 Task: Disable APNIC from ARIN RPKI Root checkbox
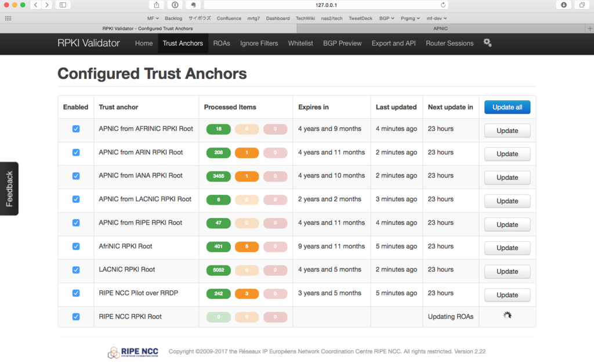tap(76, 152)
